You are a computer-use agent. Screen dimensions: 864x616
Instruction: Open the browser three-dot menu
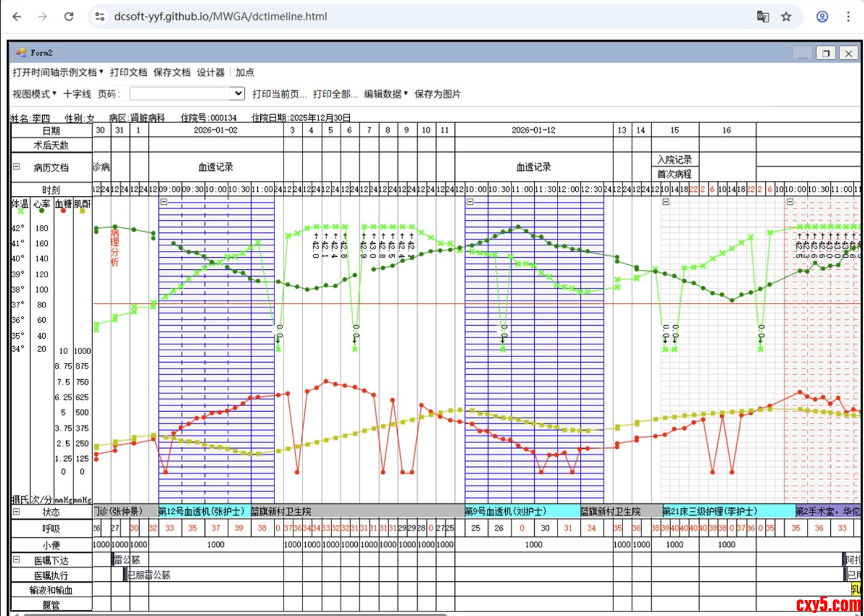coord(848,17)
